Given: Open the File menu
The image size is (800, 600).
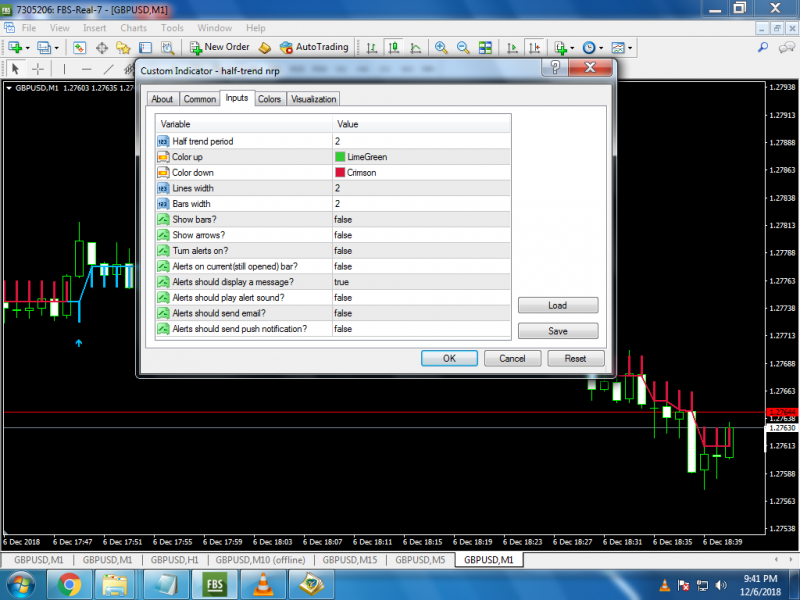Looking at the screenshot, I should tap(29, 28).
